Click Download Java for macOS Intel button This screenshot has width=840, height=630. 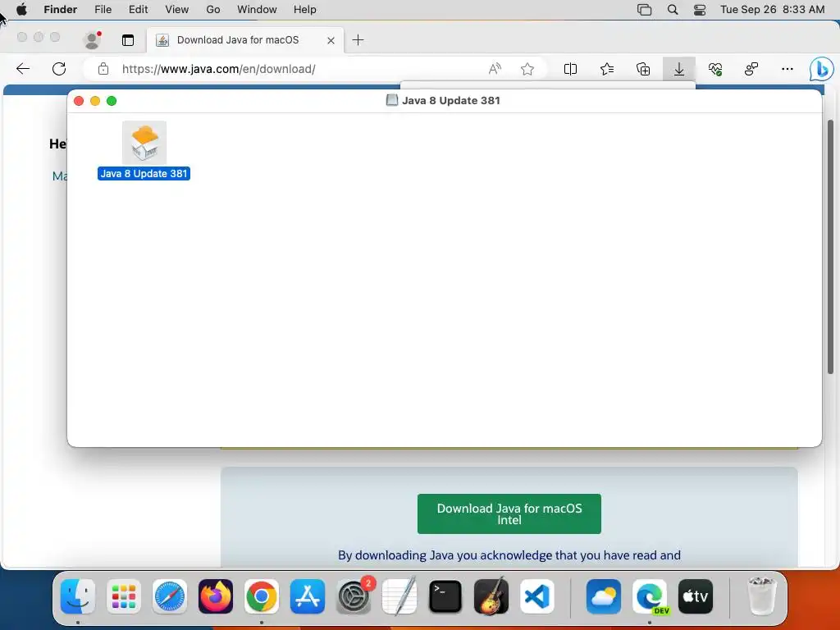509,514
